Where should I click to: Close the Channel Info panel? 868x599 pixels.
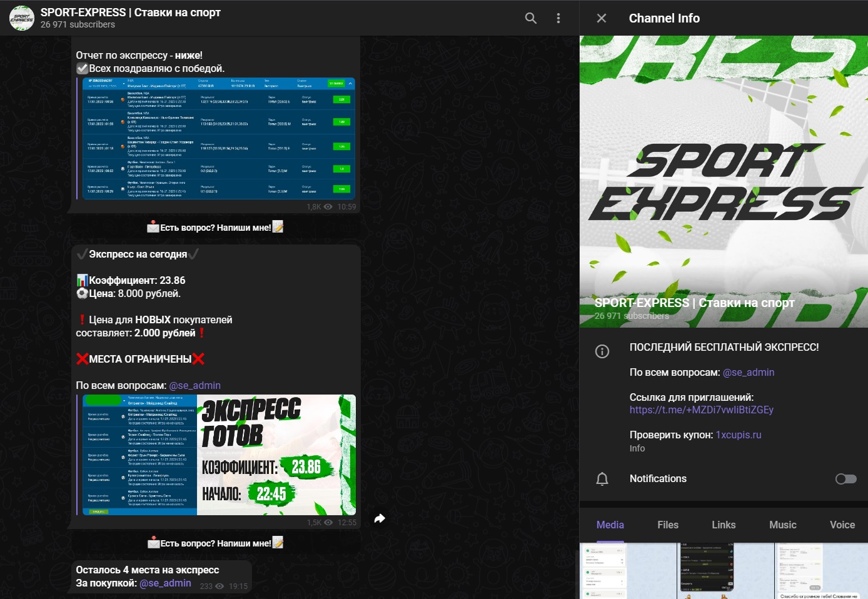pos(601,18)
